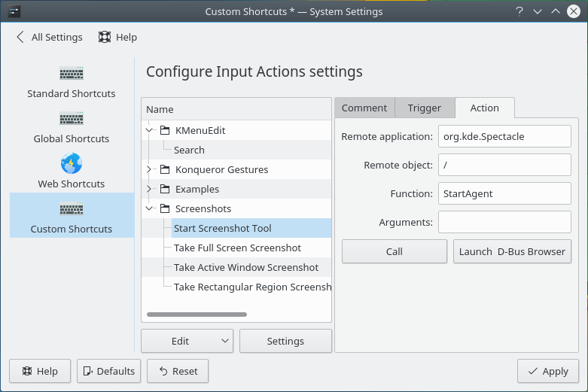Viewport: 588px width, 392px height.
Task: Click the Arguments input field
Action: tap(504, 222)
